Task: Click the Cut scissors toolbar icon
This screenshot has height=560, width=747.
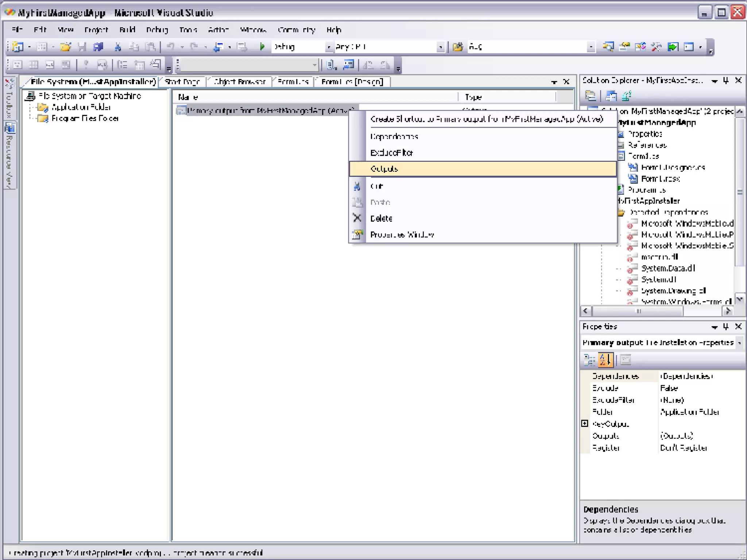Action: pos(117,47)
